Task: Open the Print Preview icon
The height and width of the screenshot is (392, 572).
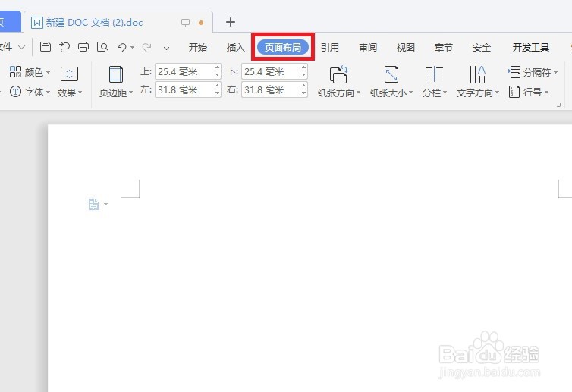Action: [103, 47]
